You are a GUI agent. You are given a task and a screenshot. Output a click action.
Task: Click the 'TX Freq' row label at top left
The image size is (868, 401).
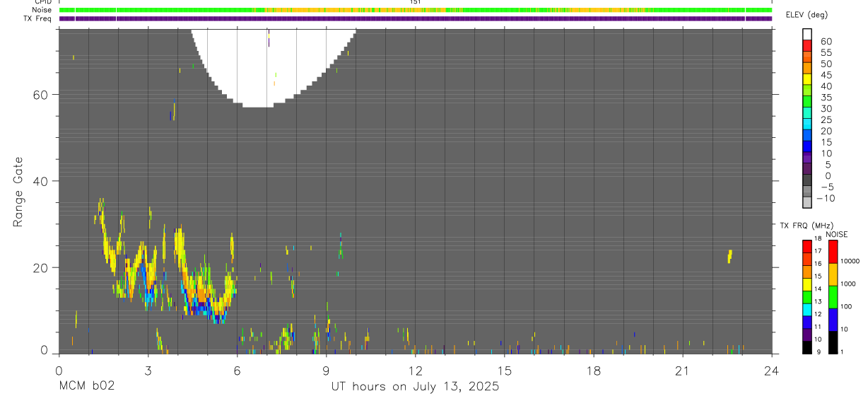click(38, 18)
